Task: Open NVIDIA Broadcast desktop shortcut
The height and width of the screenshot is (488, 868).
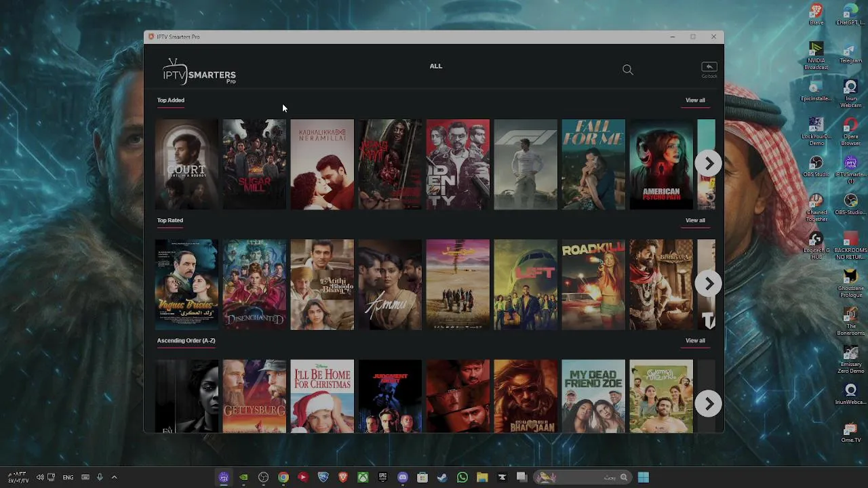Action: [816, 56]
